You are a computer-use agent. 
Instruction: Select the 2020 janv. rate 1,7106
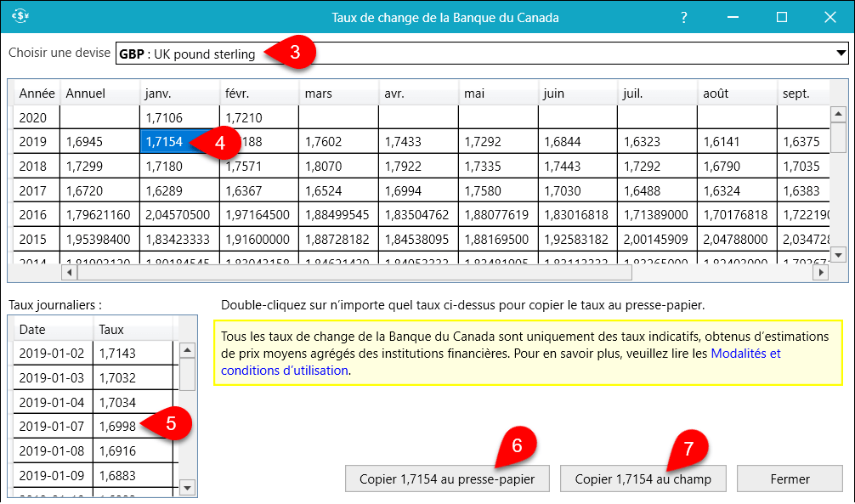click(179, 117)
